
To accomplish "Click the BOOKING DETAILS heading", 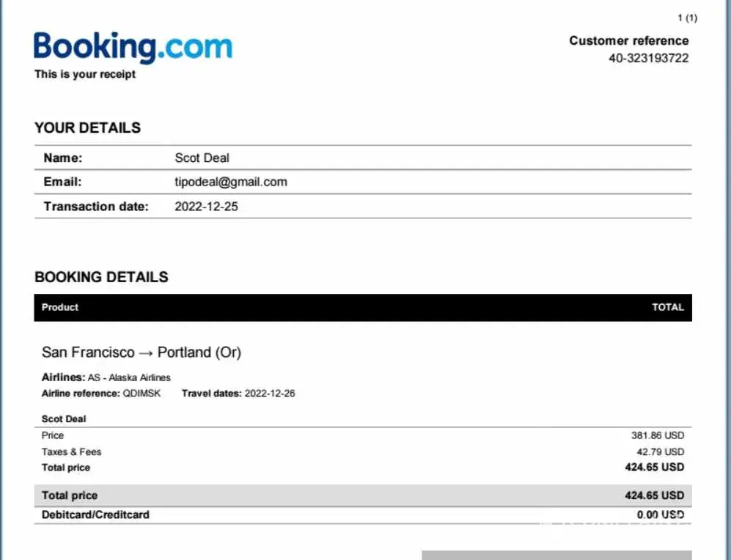I will coord(101,277).
